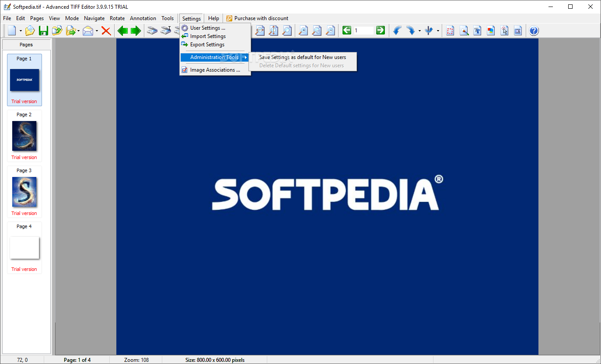Rotate left with blue curved arrow
The height and width of the screenshot is (364, 601).
click(x=397, y=31)
